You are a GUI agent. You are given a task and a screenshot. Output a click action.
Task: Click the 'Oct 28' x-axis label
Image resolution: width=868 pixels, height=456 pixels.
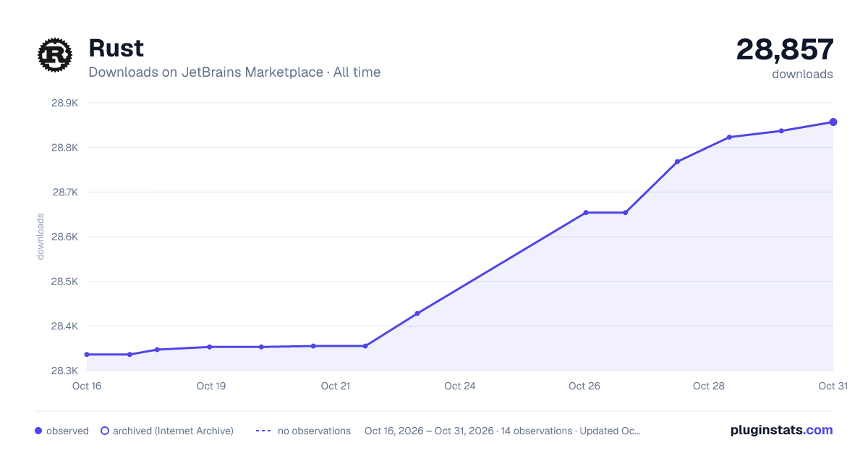coord(709,386)
